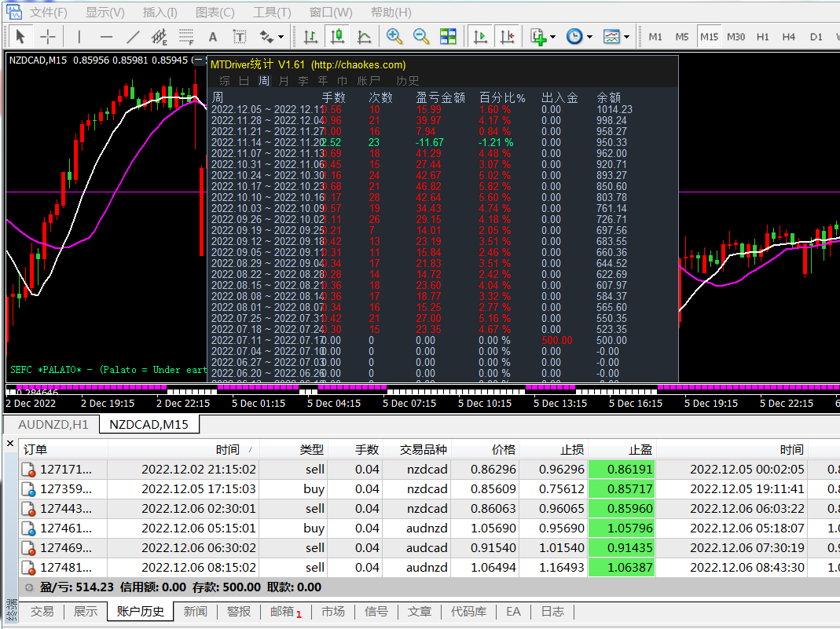The height and width of the screenshot is (629, 840).
Task: Toggle chart auto scroll button
Action: click(480, 37)
